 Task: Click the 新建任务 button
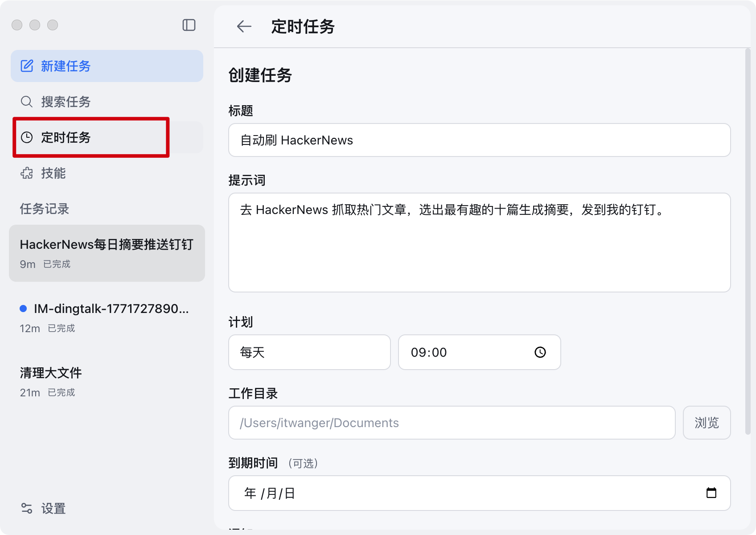107,66
